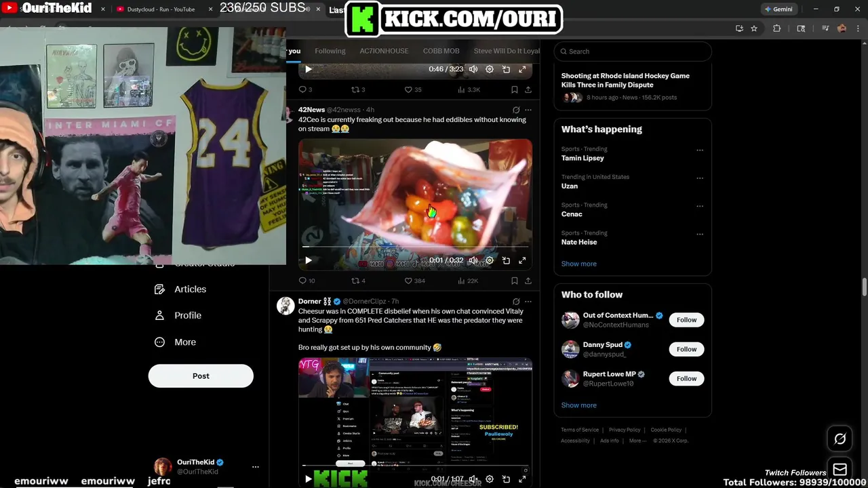Open more options on 42News post
Viewport: 868px width, 488px height.
528,110
